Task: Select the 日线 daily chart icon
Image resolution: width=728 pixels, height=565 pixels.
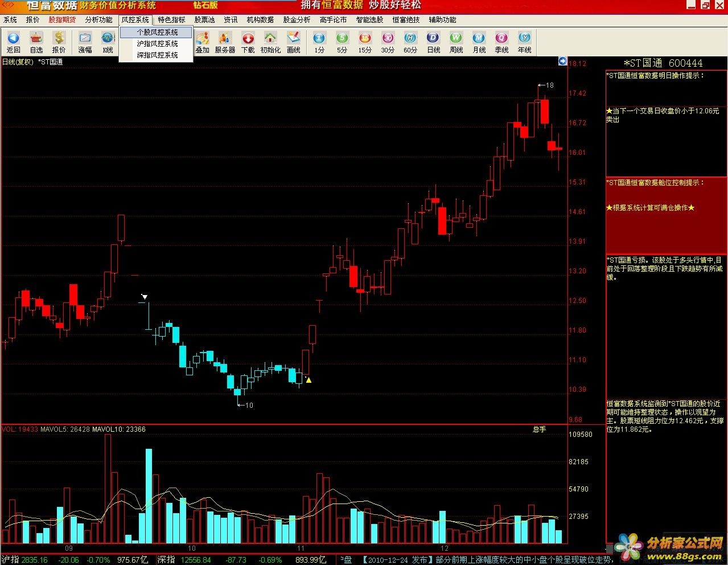Action: 434,43
